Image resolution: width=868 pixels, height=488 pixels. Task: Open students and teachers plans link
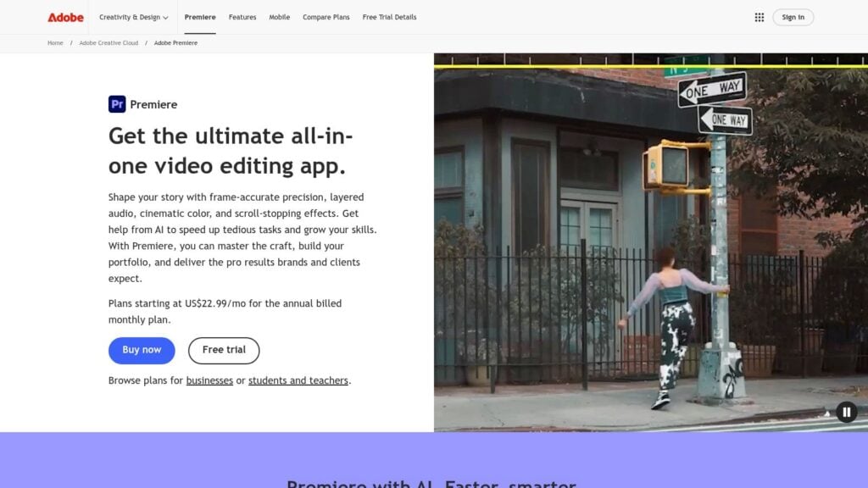tap(297, 380)
